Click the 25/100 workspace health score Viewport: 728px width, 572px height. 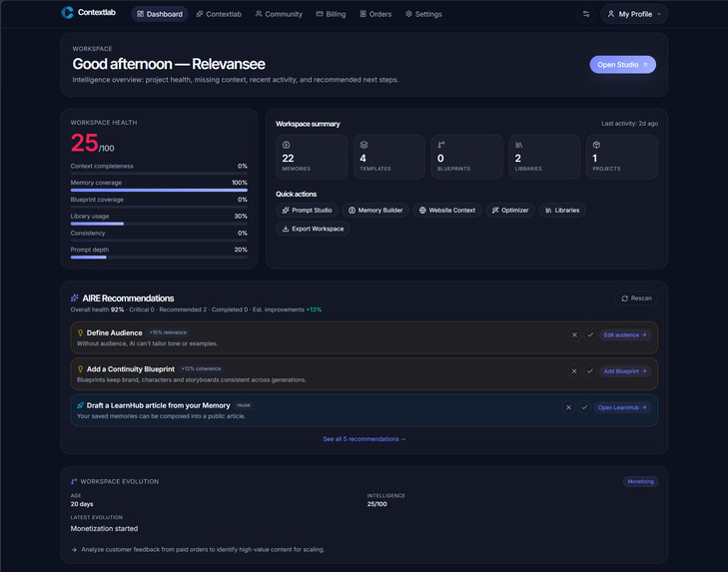[x=93, y=143]
